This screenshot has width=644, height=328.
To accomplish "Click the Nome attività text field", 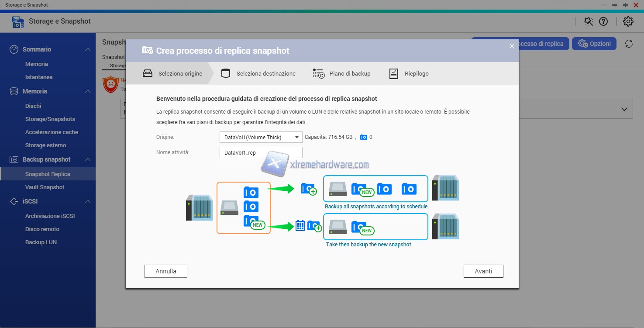I will [261, 152].
